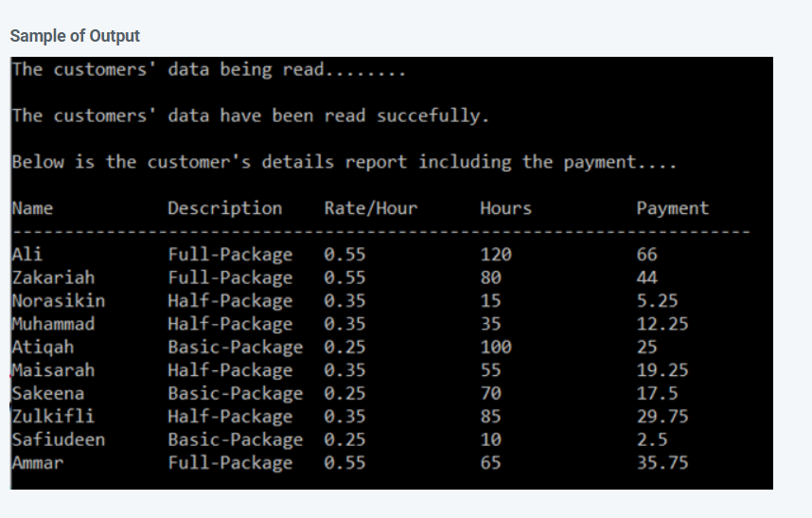Click the 'Payment' column header

(673, 208)
